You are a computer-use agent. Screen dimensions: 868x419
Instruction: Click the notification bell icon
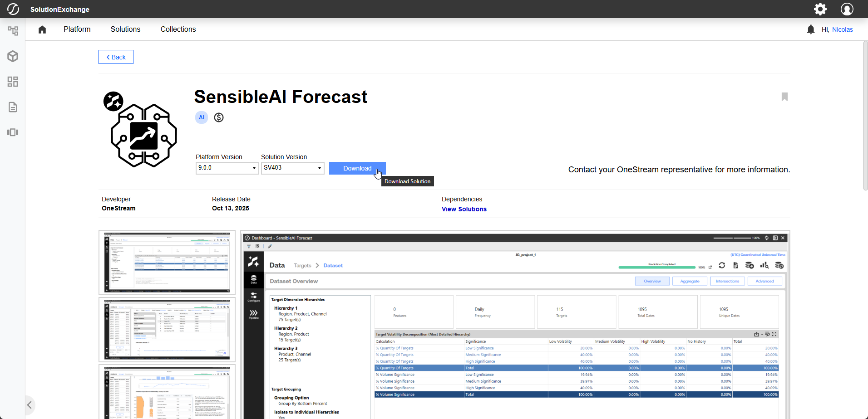click(810, 29)
